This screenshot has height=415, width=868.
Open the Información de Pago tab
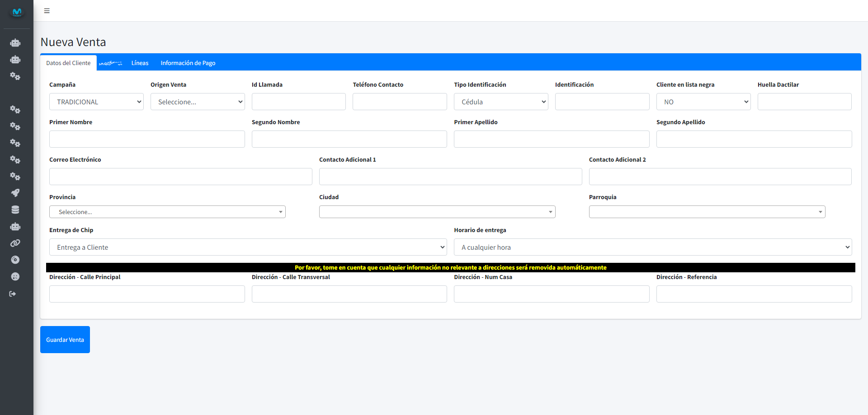[188, 63]
